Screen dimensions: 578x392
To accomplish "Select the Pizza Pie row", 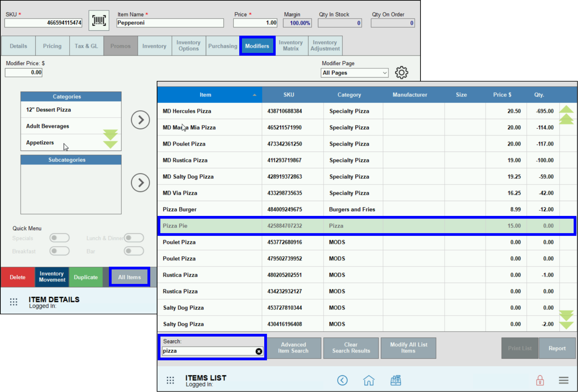I will click(x=367, y=226).
